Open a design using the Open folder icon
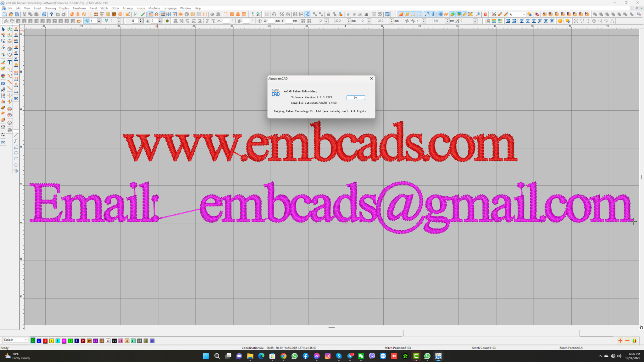 click(11, 14)
